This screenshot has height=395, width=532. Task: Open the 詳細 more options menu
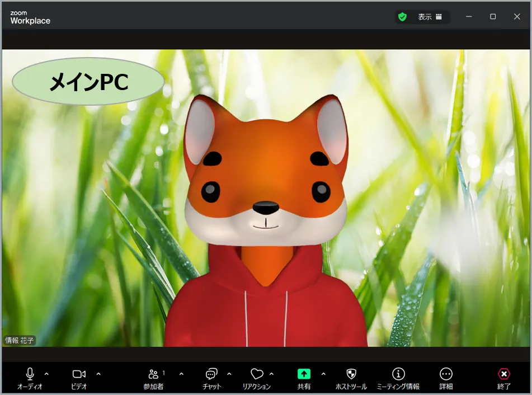tap(446, 374)
